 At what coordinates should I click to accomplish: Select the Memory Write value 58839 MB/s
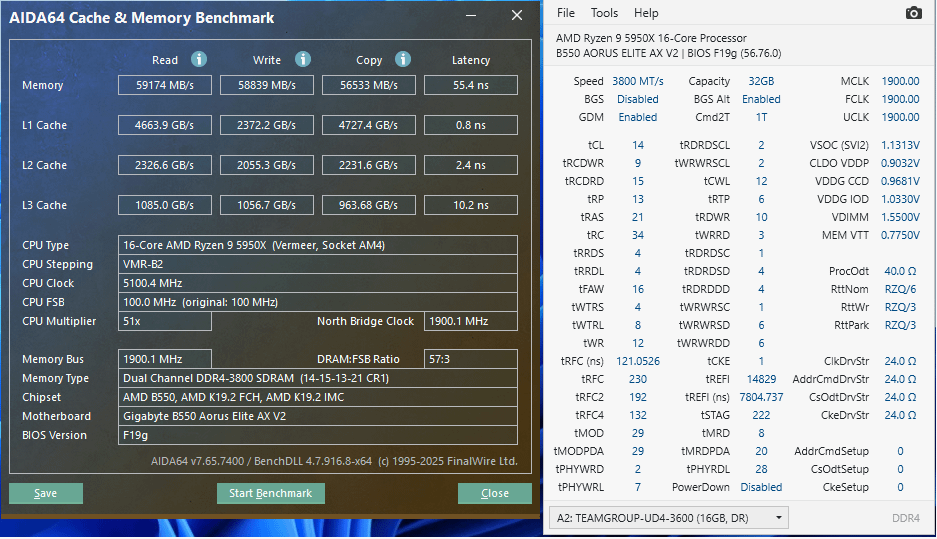coord(267,85)
